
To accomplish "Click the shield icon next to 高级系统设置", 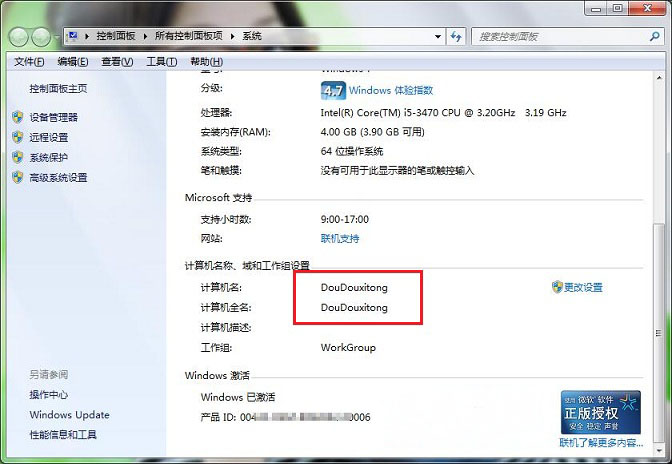I will point(18,177).
